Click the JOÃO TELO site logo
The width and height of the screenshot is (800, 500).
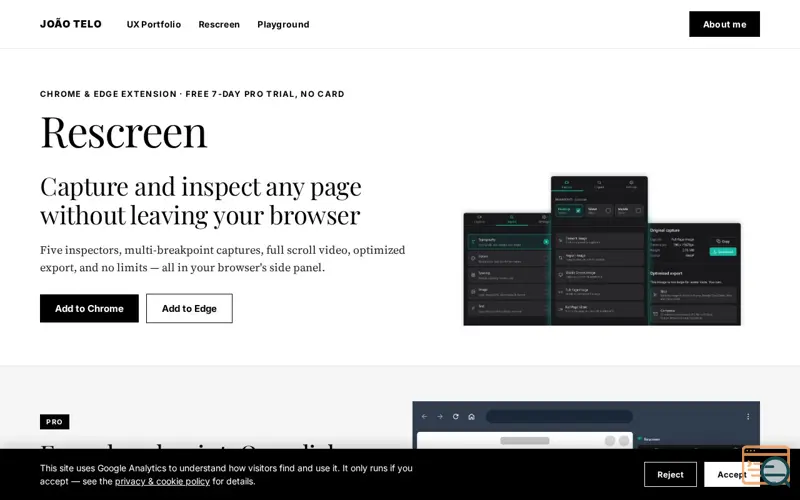[x=71, y=24]
